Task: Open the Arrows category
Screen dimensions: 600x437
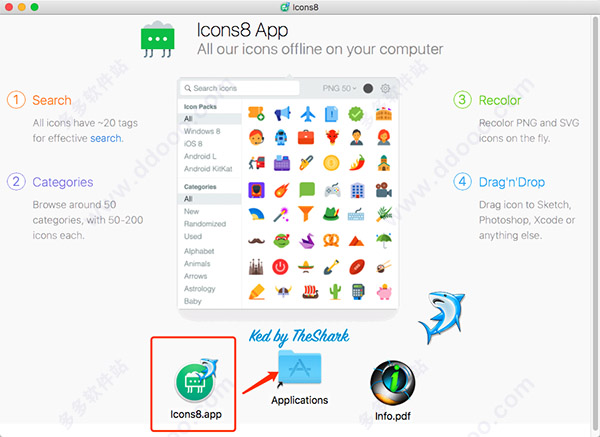Action: tap(196, 276)
